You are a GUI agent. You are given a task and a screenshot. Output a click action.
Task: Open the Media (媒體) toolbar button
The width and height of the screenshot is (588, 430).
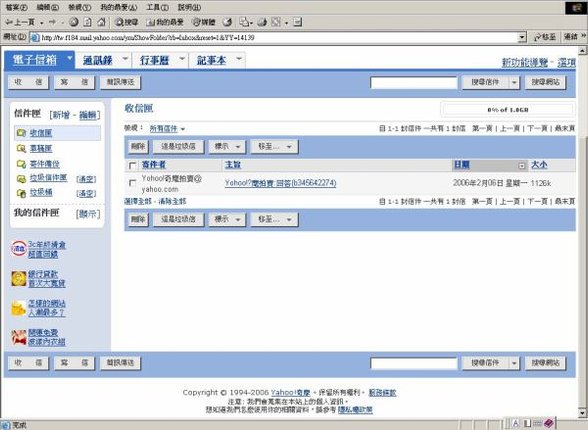204,22
